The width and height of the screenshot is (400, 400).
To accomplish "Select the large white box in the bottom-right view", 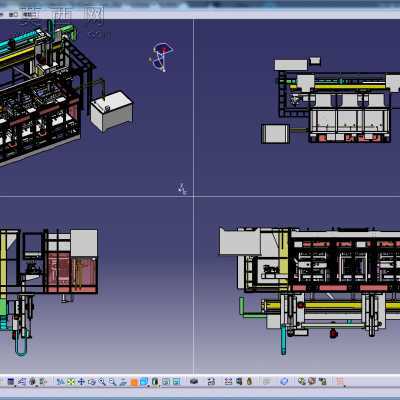I will point(239,242).
